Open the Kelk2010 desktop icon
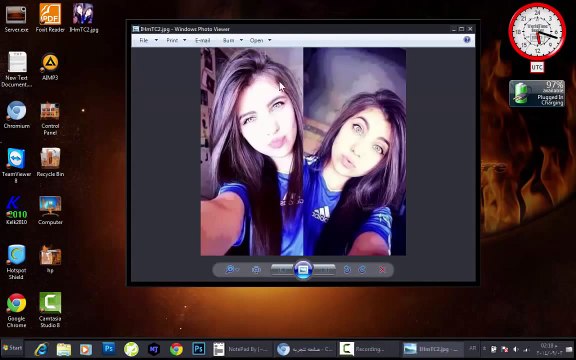 (16, 210)
